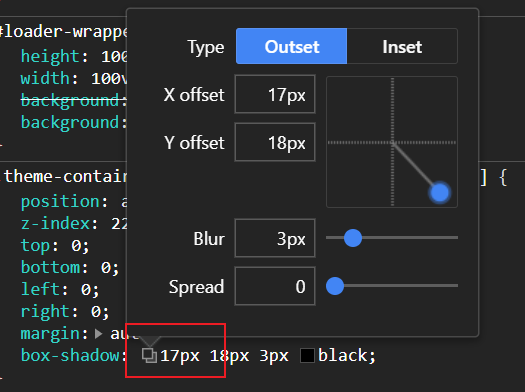
Task: Click the Blur value field
Action: (x=275, y=238)
